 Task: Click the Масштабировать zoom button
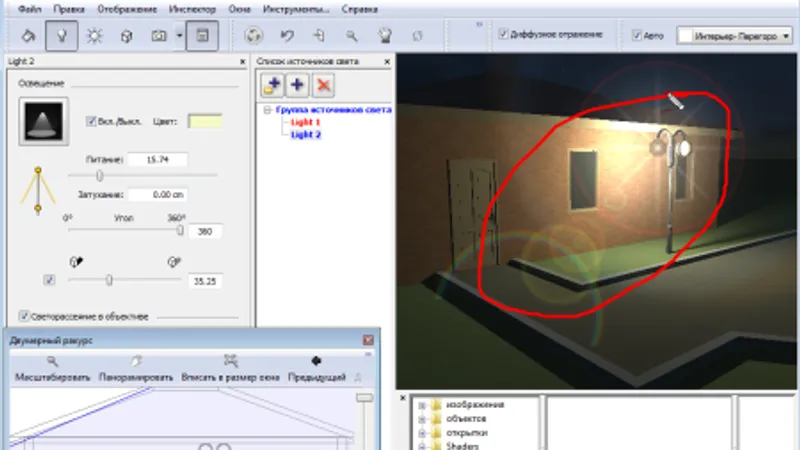(x=52, y=369)
